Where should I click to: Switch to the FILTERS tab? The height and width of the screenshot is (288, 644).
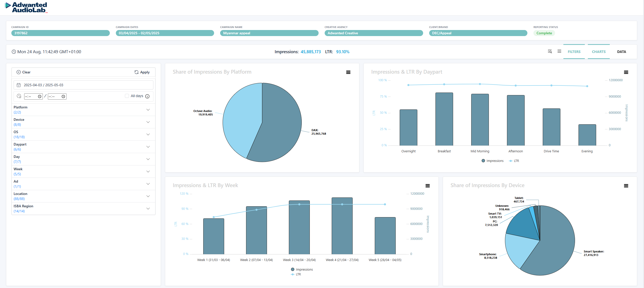pos(574,52)
